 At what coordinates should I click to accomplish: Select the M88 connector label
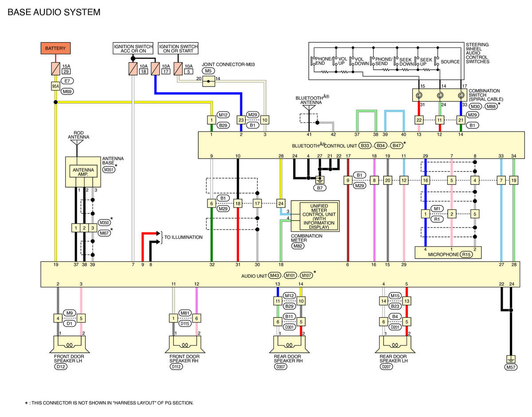[x=492, y=106]
